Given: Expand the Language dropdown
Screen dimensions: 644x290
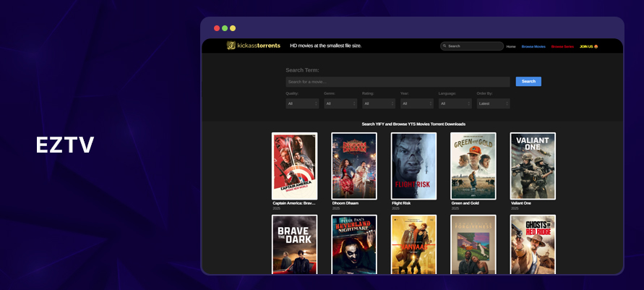Looking at the screenshot, I should [x=455, y=103].
